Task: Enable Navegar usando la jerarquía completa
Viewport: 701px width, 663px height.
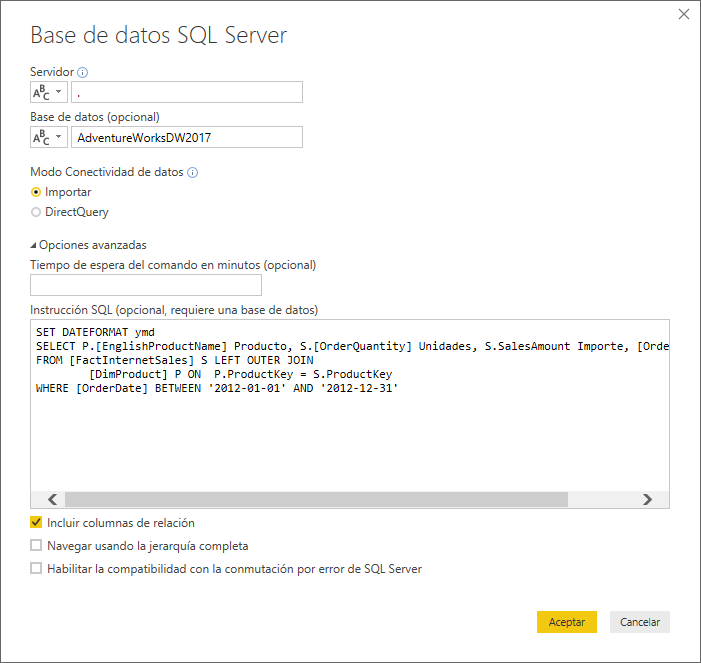Action: [x=37, y=546]
